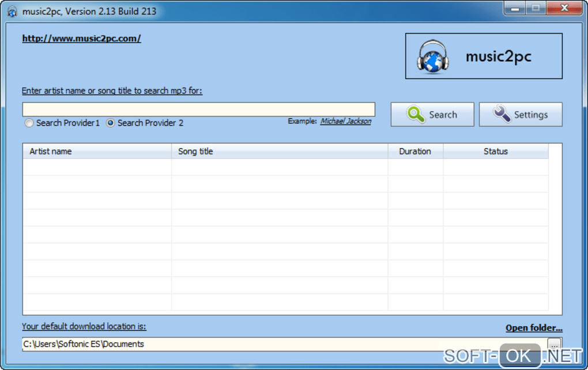Open the Settings button
Screen dimensions: 588x370
tap(521, 114)
